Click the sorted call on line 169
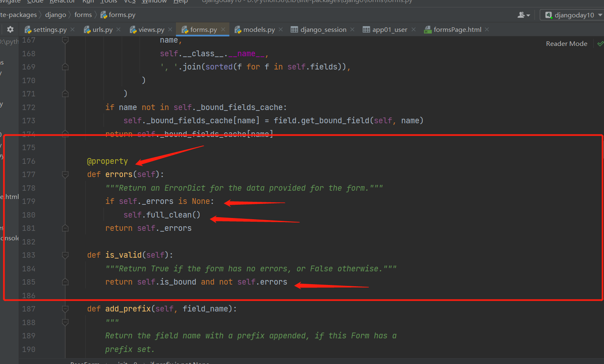 219,67
